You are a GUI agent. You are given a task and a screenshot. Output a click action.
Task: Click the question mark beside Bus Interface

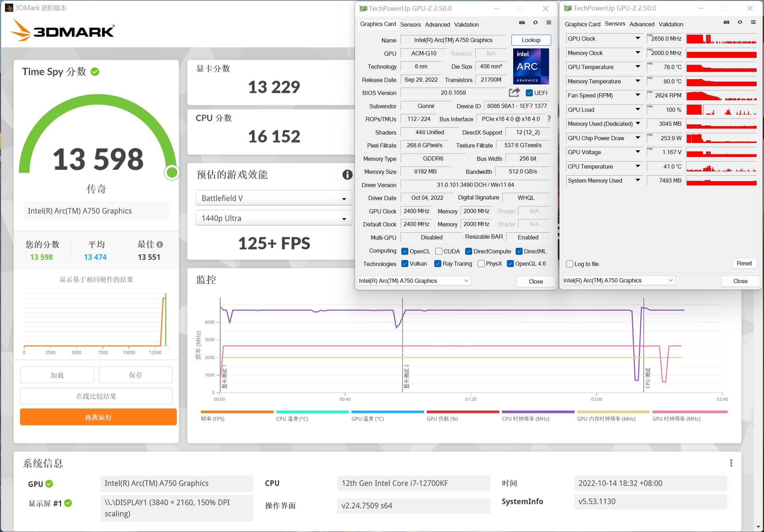[549, 119]
